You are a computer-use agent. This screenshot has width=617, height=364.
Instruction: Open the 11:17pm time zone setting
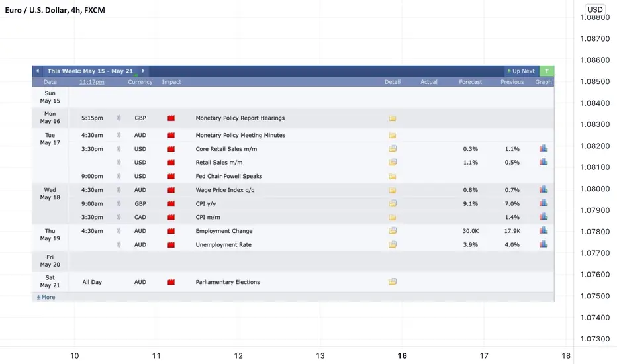(91, 82)
